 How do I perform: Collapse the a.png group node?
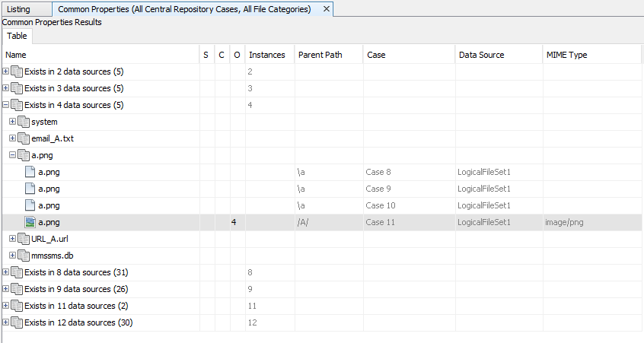tap(12, 155)
